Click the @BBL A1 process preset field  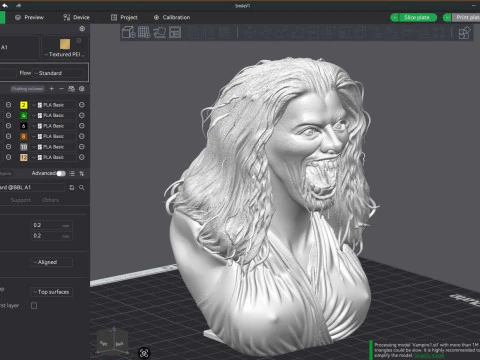coord(32,188)
